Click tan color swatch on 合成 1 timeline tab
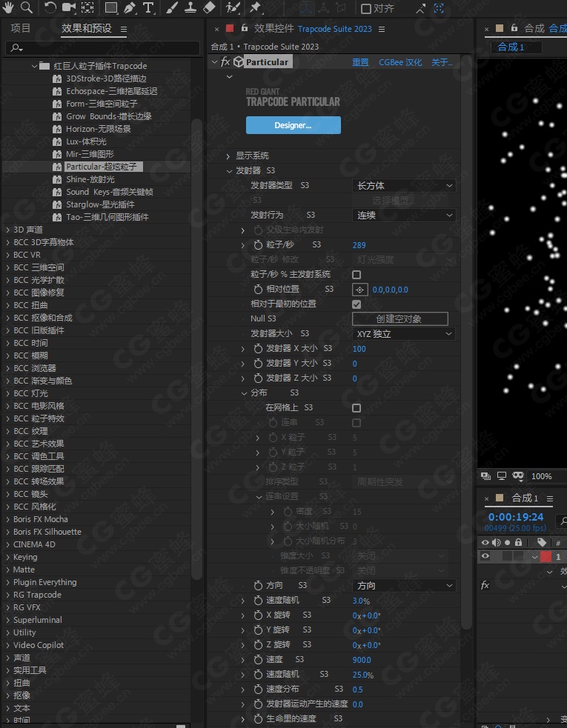Screen dimensions: 567x728 pyautogui.click(x=500, y=498)
